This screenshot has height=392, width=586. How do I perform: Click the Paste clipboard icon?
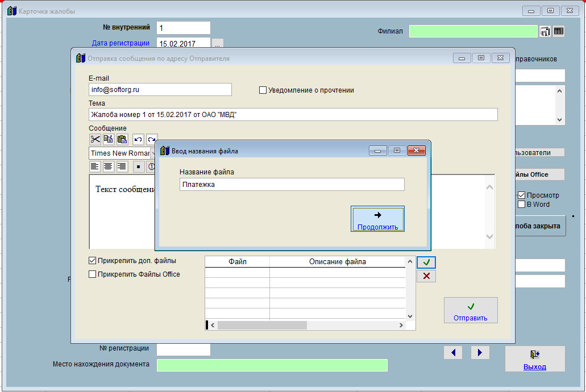coord(122,139)
